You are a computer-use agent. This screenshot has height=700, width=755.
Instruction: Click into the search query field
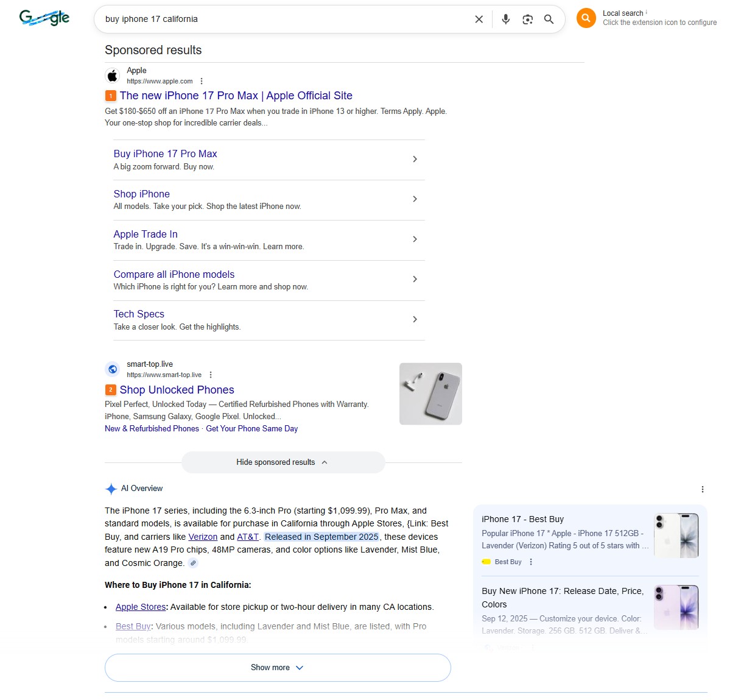[x=280, y=19]
